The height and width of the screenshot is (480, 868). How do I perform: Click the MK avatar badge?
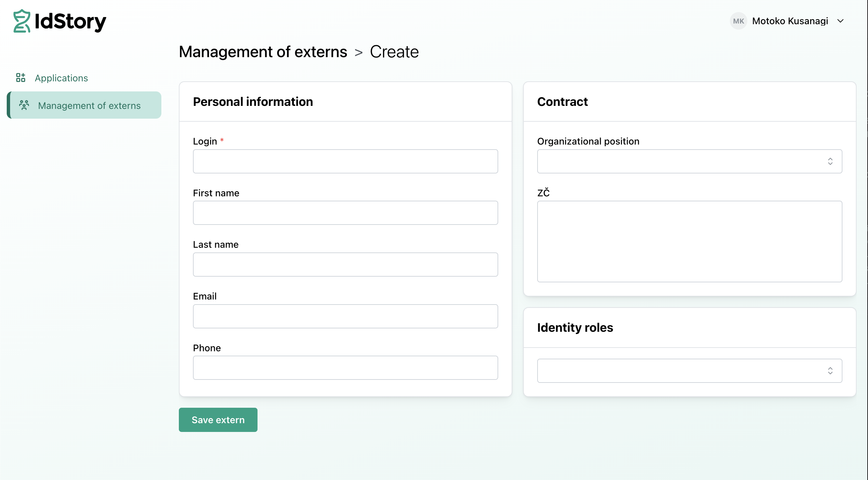tap(738, 21)
